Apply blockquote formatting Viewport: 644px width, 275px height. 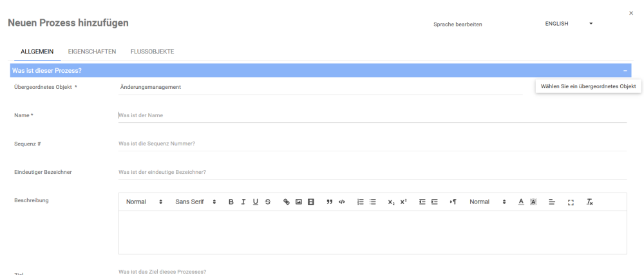click(329, 202)
